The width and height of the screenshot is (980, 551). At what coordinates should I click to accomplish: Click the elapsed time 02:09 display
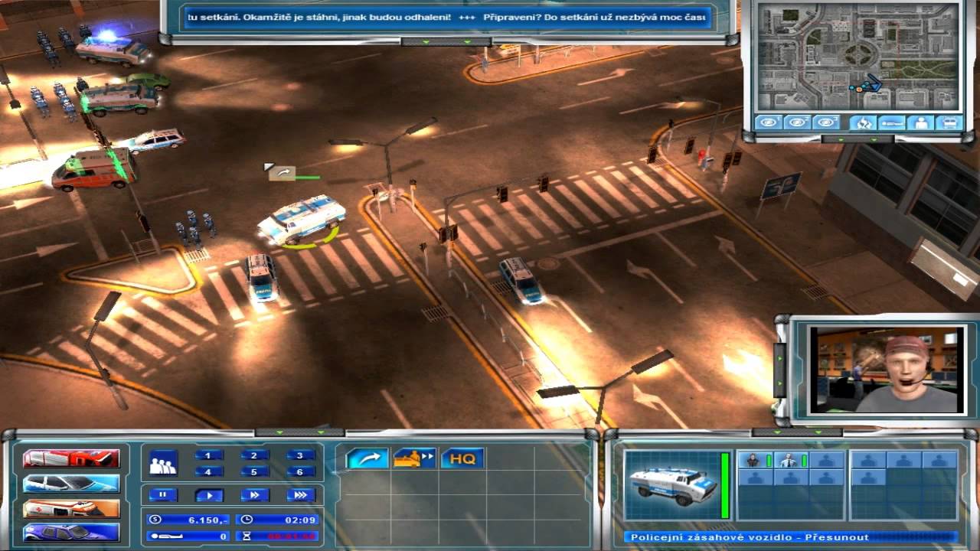tap(277, 520)
